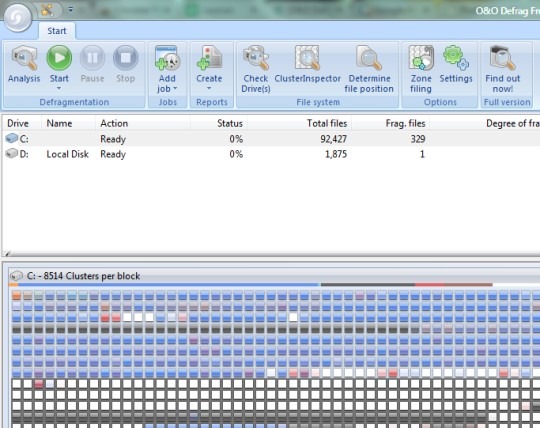Click the Stop defragmentation icon

coord(125,59)
